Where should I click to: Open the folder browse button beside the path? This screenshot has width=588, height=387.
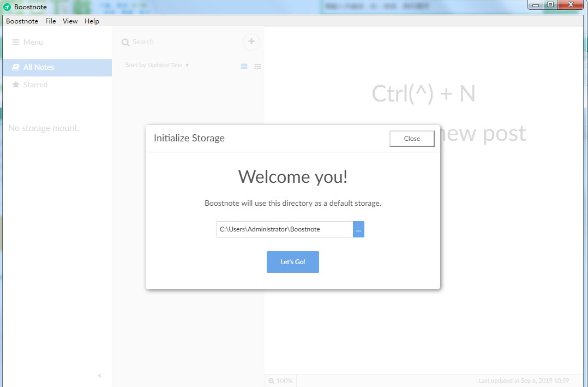pos(358,229)
